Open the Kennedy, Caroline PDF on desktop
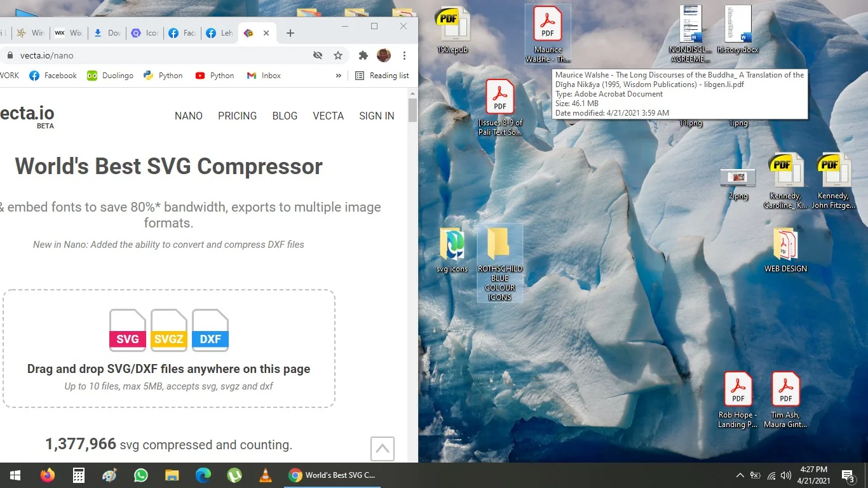Viewport: 868px width, 488px height. click(785, 181)
